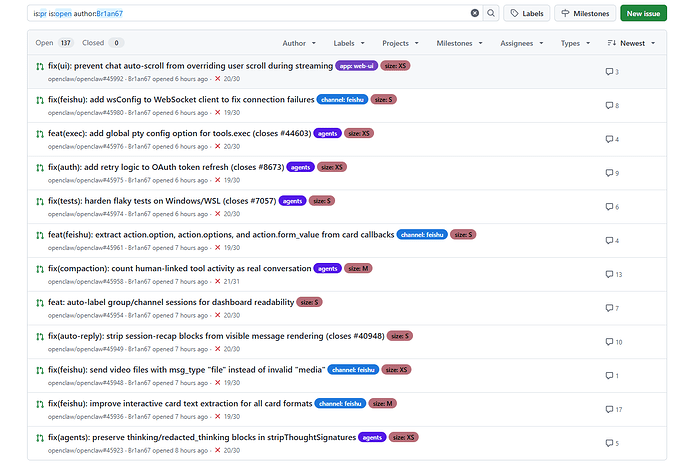The height and width of the screenshot is (463, 690).
Task: Open PR adding global pty config option
Action: click(x=180, y=133)
